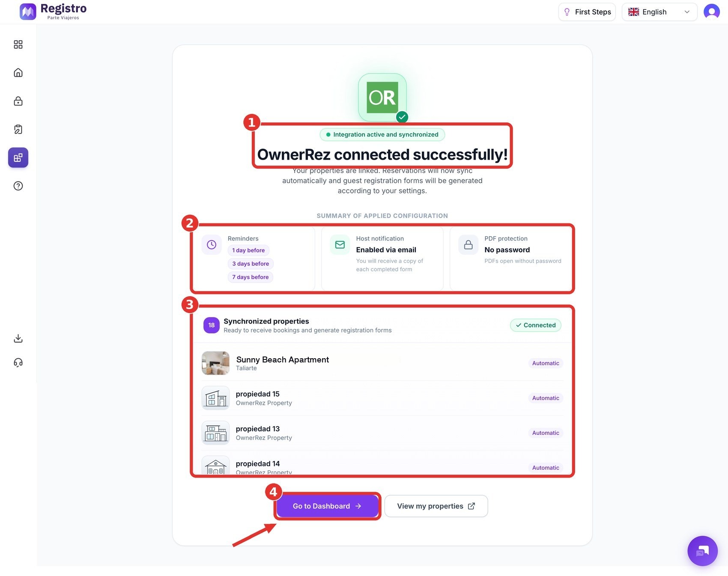
Task: Select the "3 days before" reminder tag
Action: pyautogui.click(x=251, y=264)
